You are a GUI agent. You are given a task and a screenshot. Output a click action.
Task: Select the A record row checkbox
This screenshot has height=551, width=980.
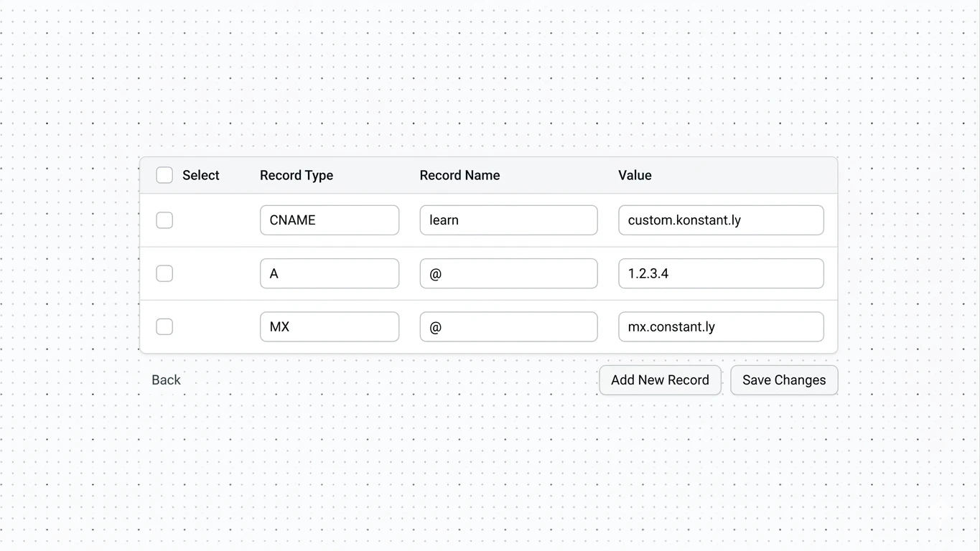point(164,273)
